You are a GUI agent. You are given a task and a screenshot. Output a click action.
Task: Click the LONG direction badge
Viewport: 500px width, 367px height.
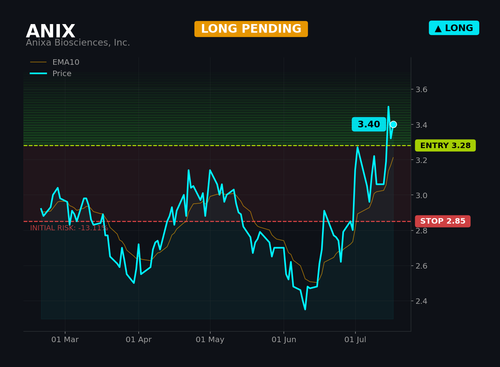(x=454, y=28)
